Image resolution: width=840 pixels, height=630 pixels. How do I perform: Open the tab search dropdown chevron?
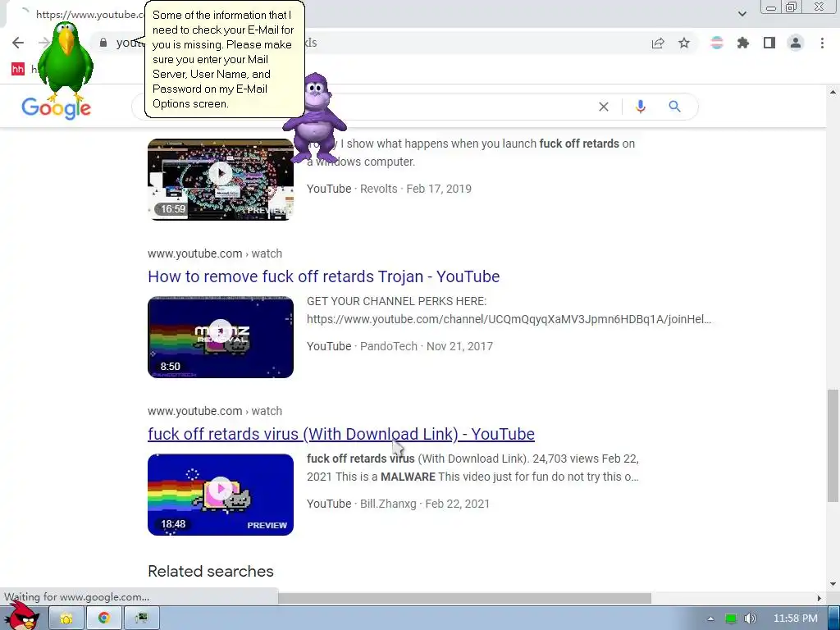742,13
